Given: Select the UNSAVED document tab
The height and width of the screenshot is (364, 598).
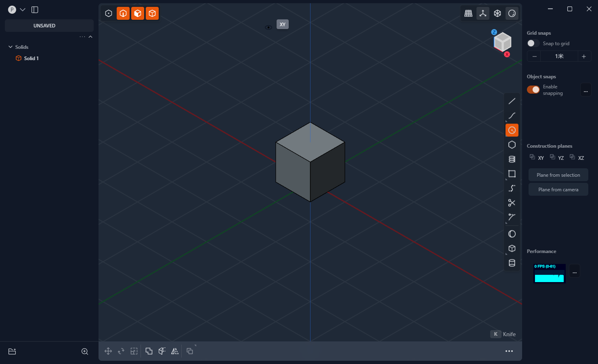Looking at the screenshot, I should (49, 25).
